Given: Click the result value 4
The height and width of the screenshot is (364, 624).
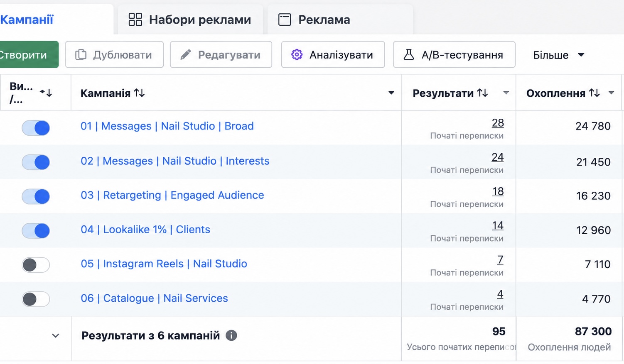Looking at the screenshot, I should coord(500,294).
